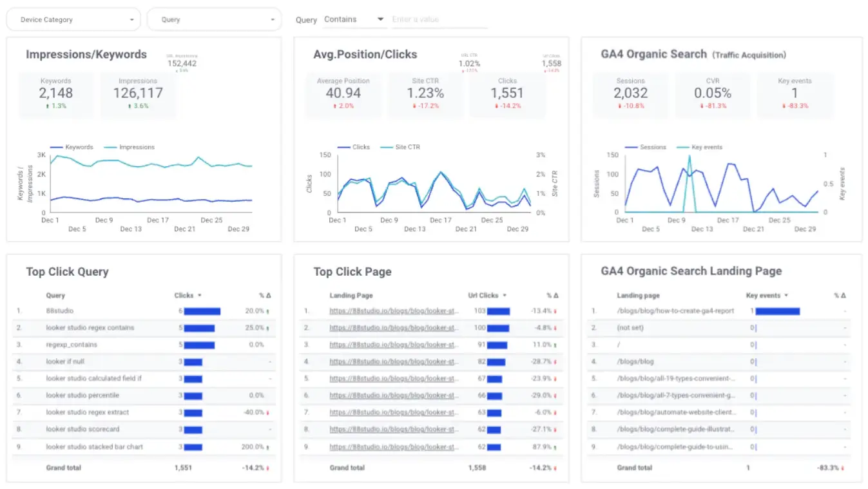
Task: Open landing page link with 103 clicks
Action: [x=394, y=311]
